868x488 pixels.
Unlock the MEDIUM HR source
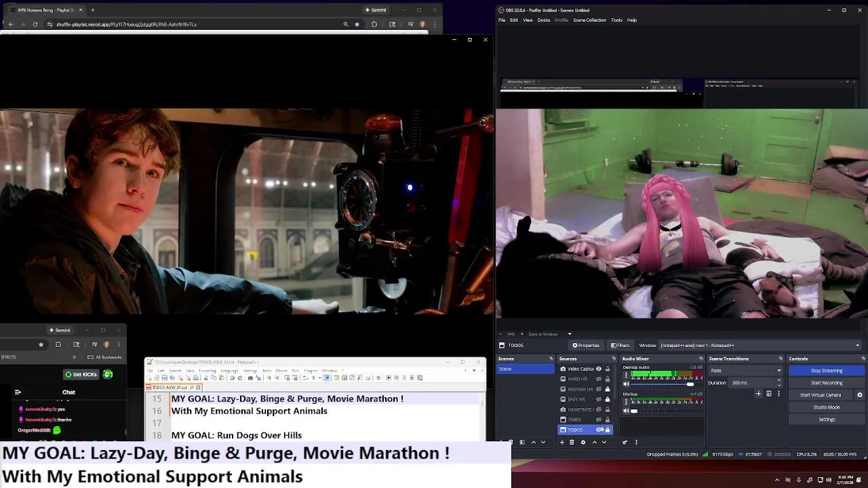[x=608, y=389]
